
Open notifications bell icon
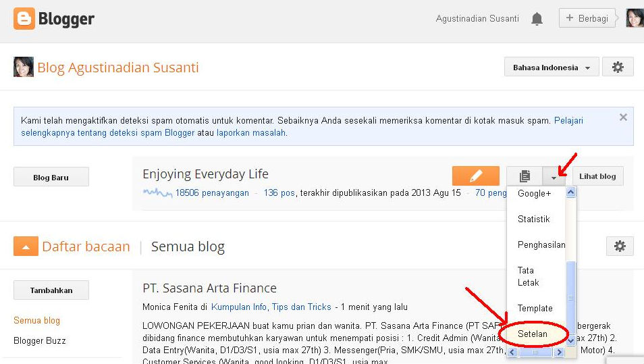(x=537, y=19)
